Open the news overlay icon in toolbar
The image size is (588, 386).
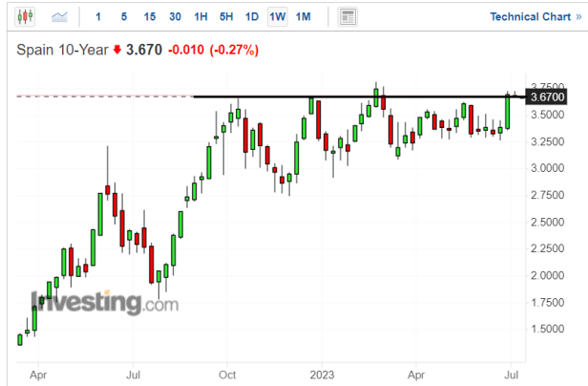pyautogui.click(x=347, y=17)
